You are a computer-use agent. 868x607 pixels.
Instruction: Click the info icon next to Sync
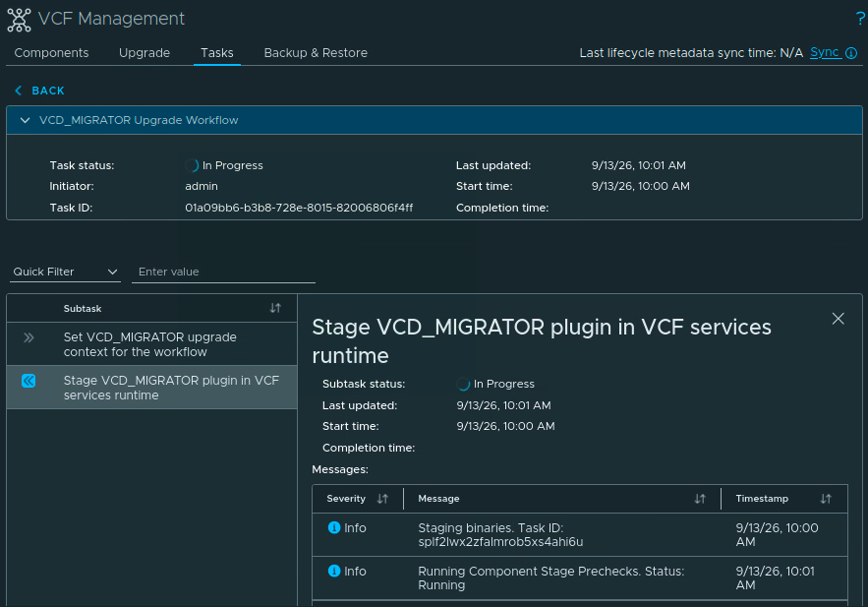851,53
